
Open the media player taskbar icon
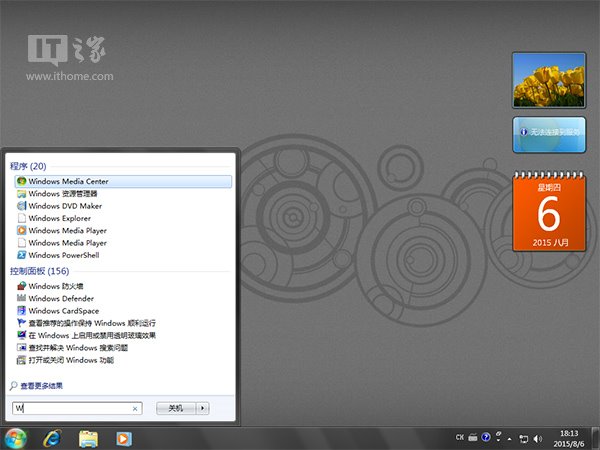click(x=123, y=437)
